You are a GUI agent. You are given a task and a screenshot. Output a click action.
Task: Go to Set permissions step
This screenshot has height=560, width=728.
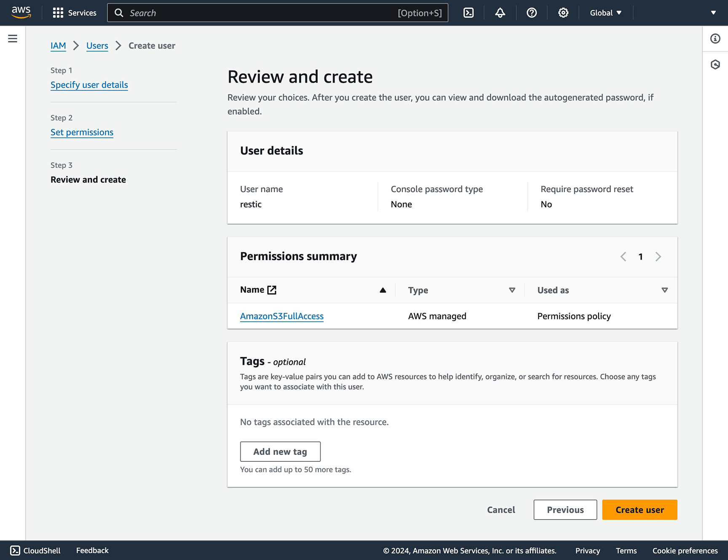82,132
